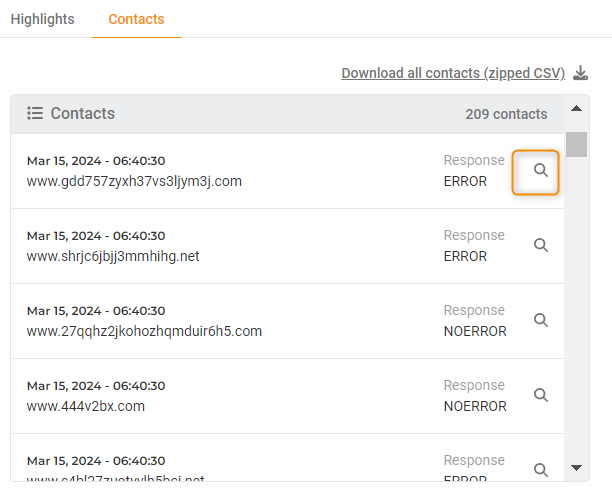Click the 209 contacts count label
This screenshot has height=502, width=612.
pyautogui.click(x=506, y=114)
